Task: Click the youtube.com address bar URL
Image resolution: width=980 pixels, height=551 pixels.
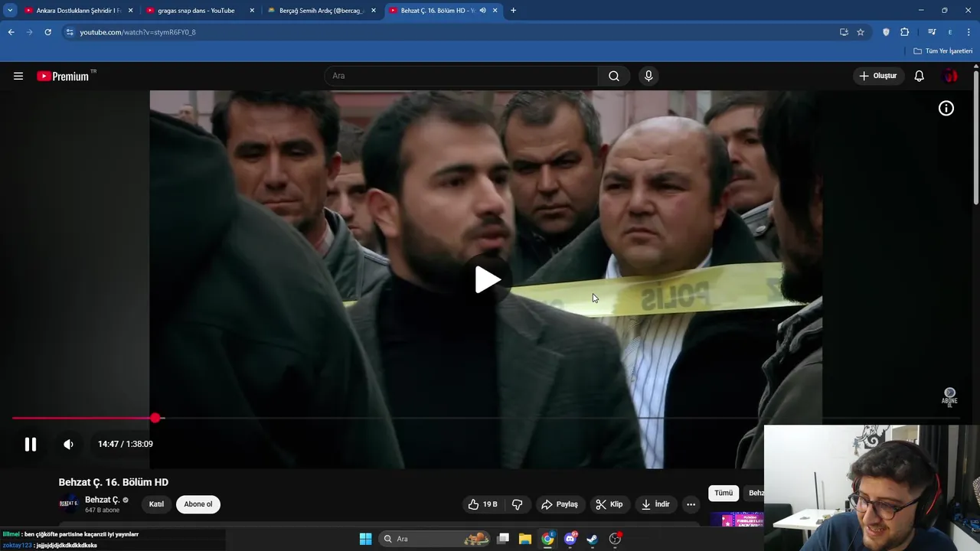Action: click(x=138, y=32)
